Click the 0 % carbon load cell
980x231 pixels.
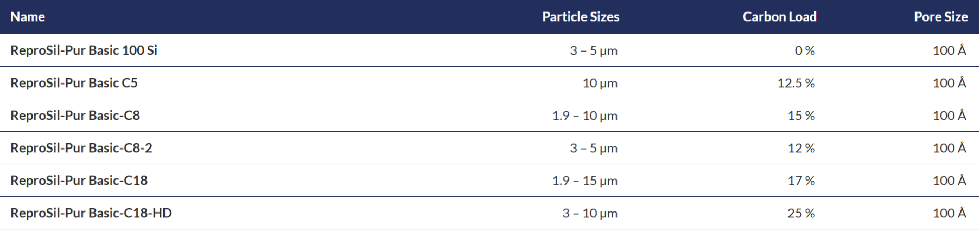coord(805,50)
